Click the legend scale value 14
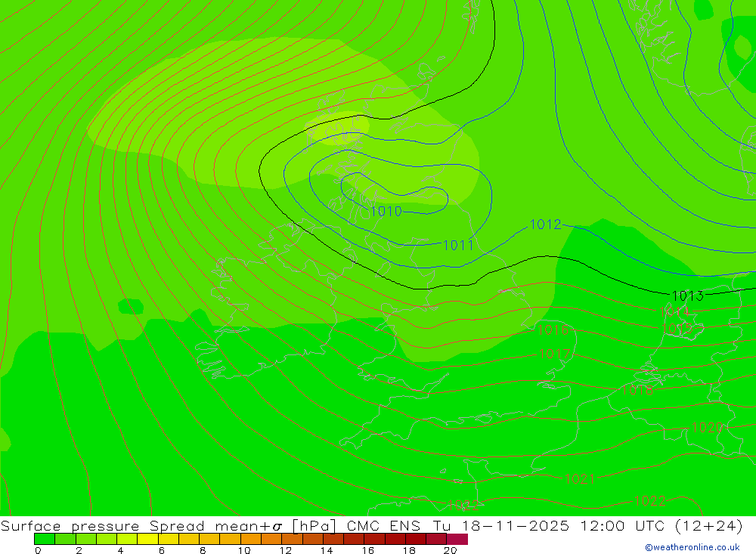This screenshot has height=554, width=756. (327, 550)
